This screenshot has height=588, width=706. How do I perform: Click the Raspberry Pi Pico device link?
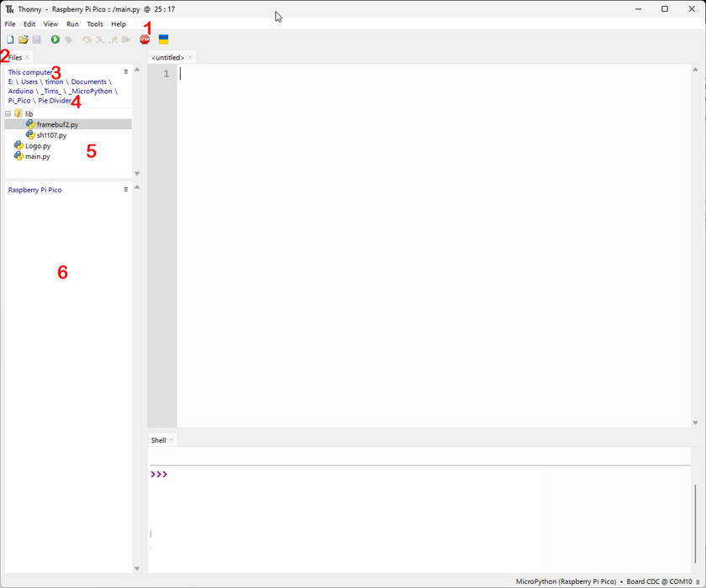[x=34, y=191]
